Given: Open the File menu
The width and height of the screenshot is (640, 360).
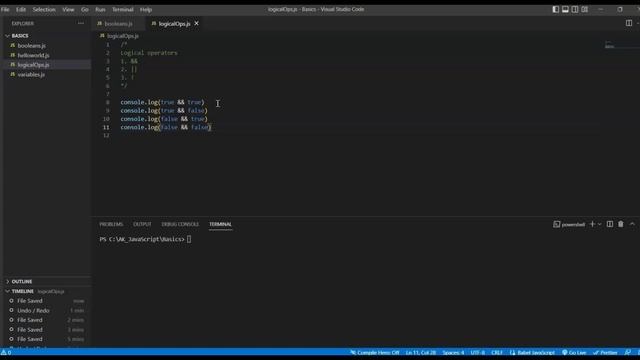Looking at the screenshot, I should [5, 9].
